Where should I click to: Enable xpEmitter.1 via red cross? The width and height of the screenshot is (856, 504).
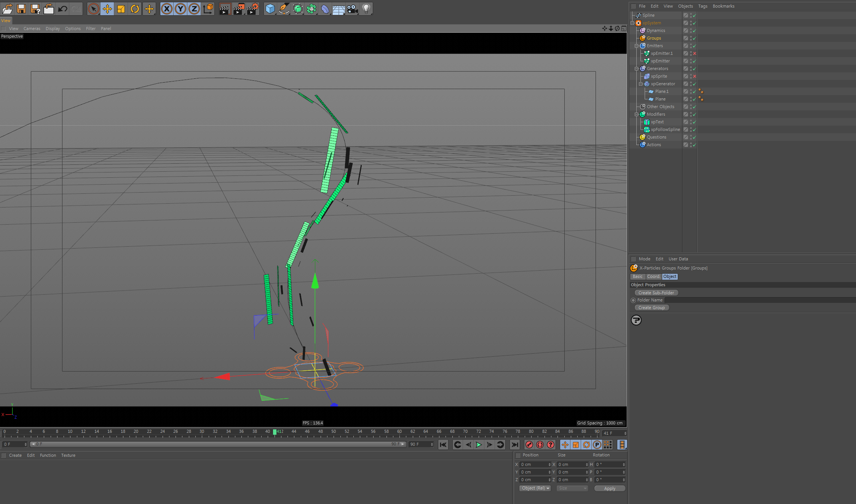[695, 53]
